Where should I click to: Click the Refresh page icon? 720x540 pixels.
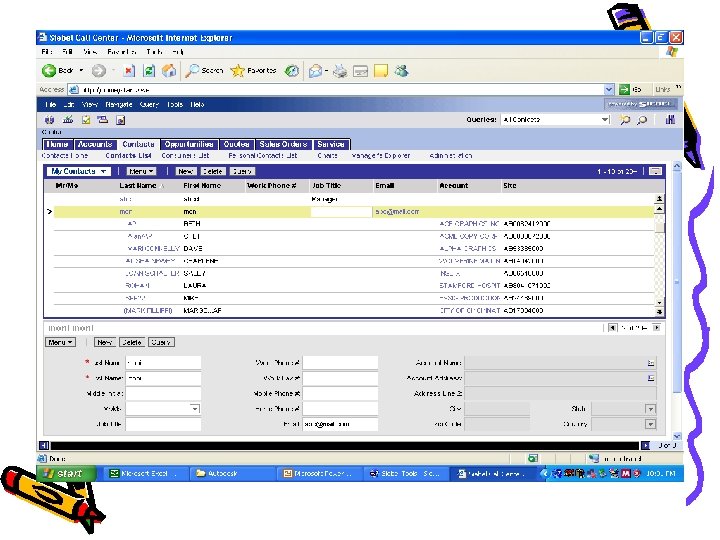point(149,71)
